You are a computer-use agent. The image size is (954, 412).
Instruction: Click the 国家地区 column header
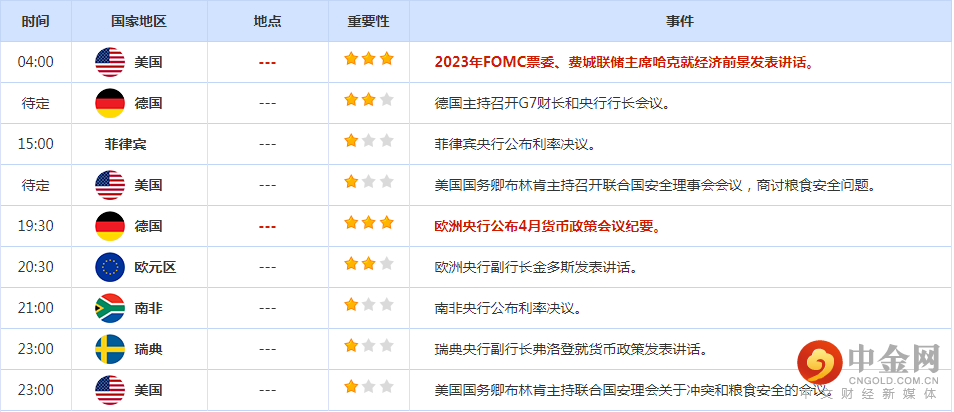[139, 21]
